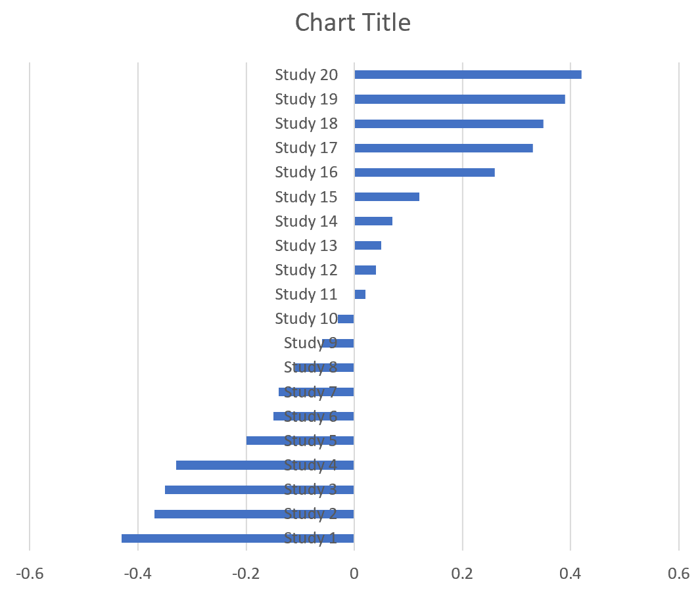Click the 0.2 axis tick label
This screenshot has height=592, width=700.
(462, 574)
